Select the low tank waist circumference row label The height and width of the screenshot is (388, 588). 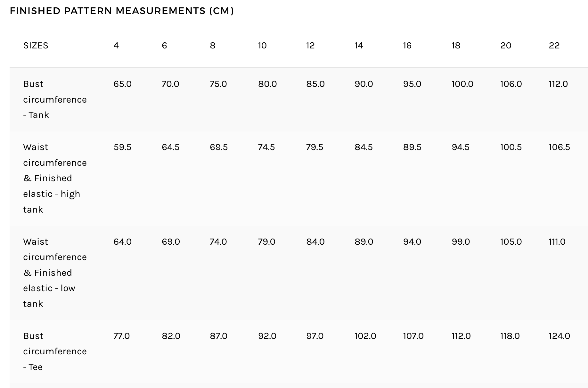click(x=55, y=273)
